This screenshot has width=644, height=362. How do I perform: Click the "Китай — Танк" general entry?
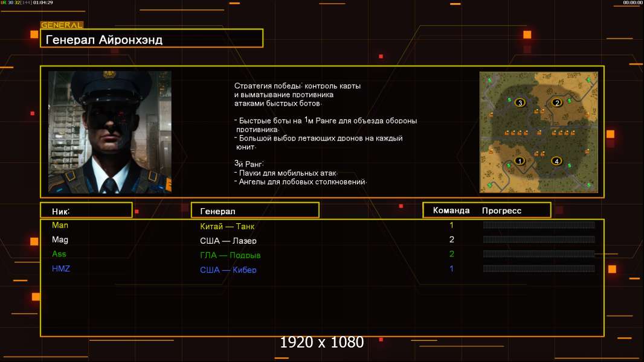point(227,226)
